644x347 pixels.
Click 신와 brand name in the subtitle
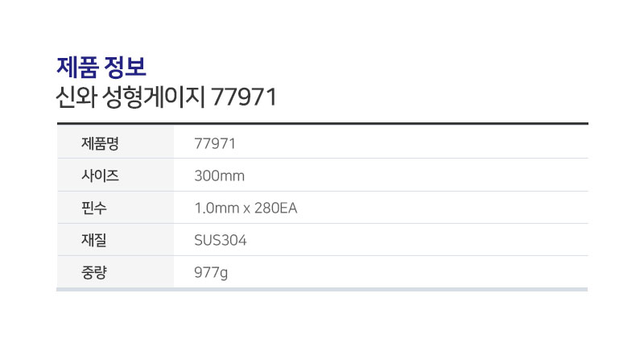tap(76, 97)
